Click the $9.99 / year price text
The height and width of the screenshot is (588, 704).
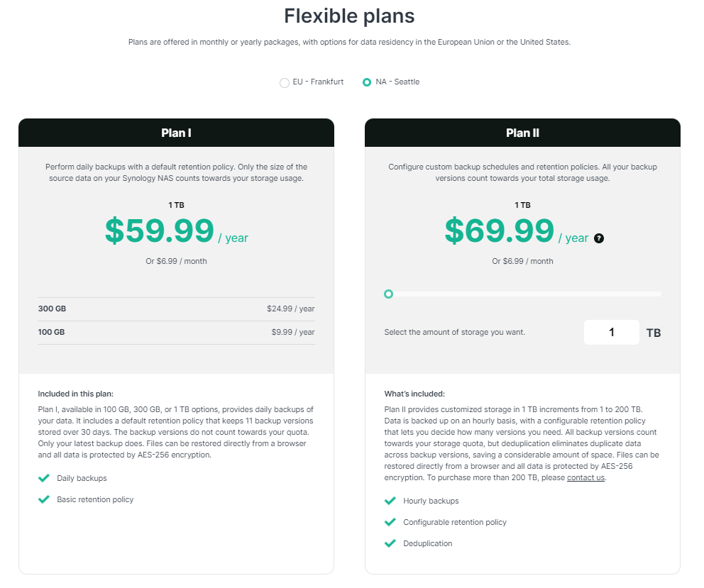292,332
